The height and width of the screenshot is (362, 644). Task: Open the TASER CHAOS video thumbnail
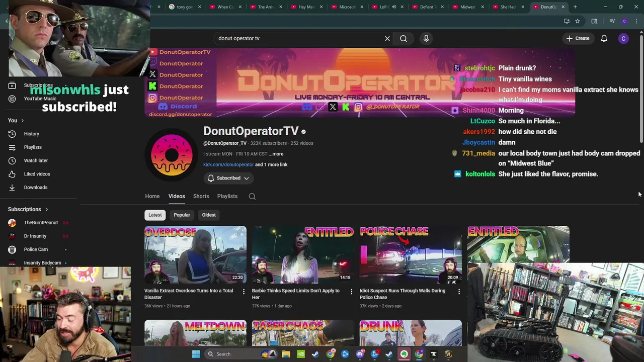coord(303,333)
